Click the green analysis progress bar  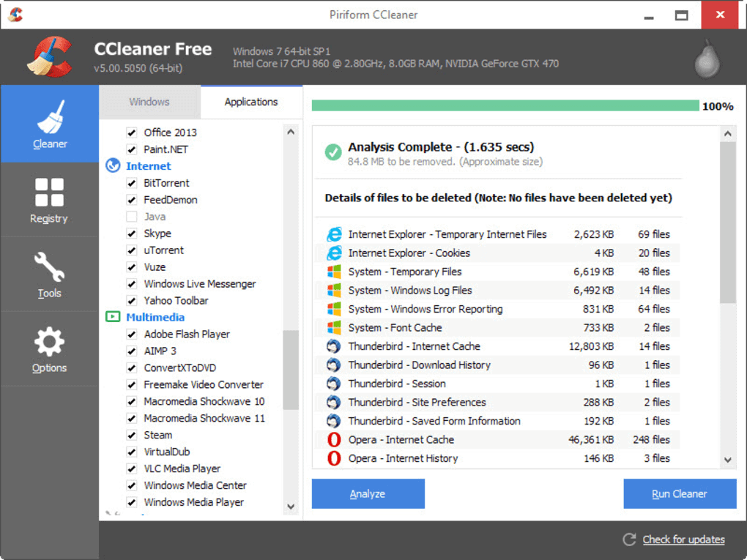505,106
